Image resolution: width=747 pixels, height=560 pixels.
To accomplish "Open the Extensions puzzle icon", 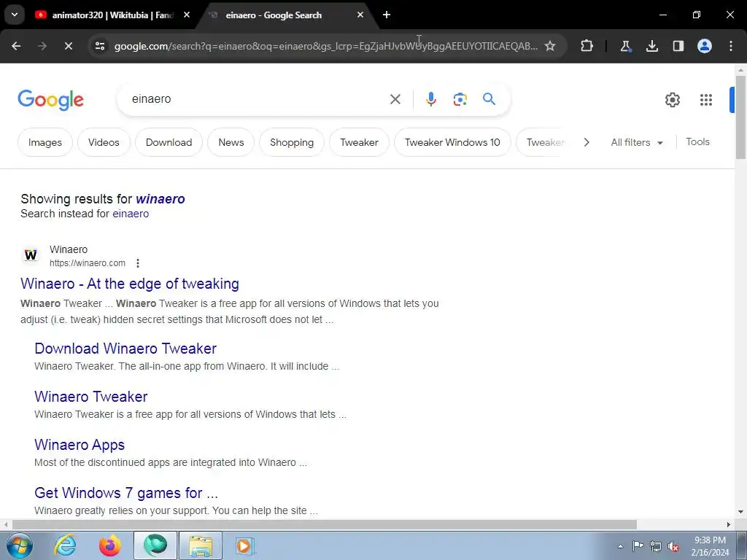I will 587,46.
